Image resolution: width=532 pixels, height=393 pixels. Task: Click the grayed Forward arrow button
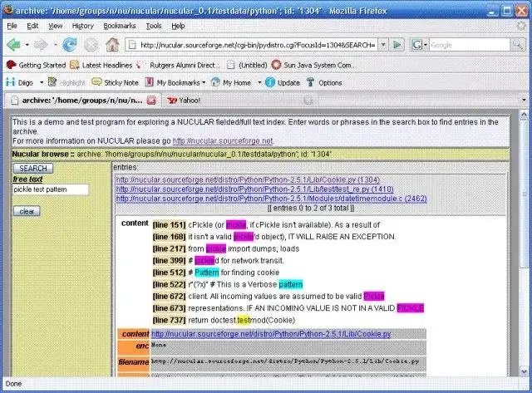pyautogui.click(x=41, y=44)
